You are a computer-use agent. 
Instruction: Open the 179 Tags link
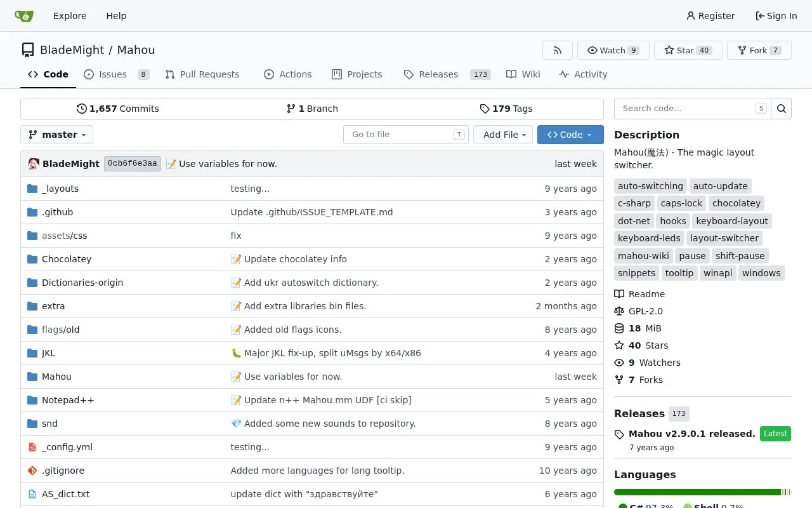[506, 109]
